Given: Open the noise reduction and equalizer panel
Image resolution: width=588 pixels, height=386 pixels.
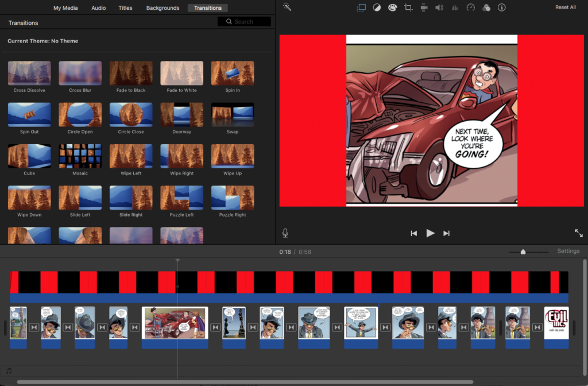Looking at the screenshot, I should click(455, 7).
